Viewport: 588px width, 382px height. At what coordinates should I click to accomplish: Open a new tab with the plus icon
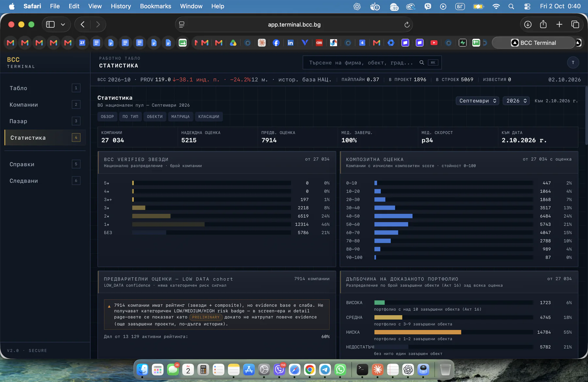tap(559, 25)
